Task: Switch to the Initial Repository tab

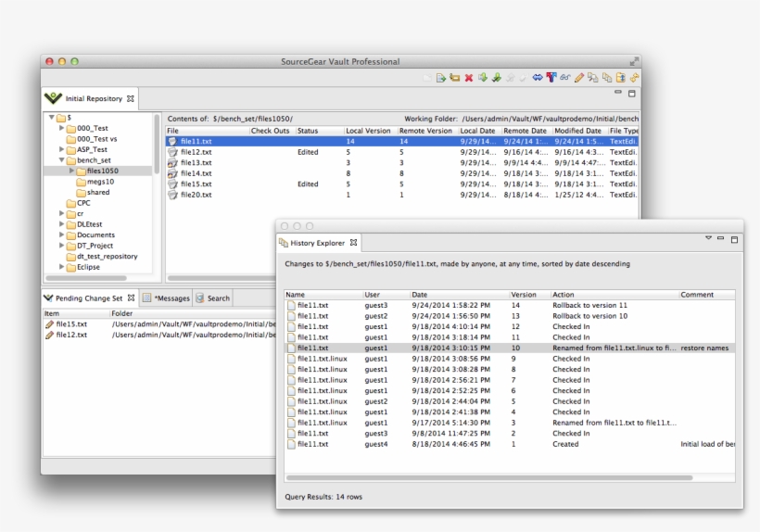Action: [x=90, y=98]
